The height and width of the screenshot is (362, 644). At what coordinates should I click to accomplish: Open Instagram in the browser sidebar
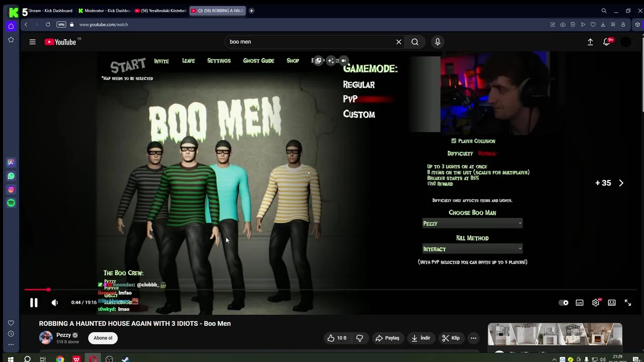point(11,190)
